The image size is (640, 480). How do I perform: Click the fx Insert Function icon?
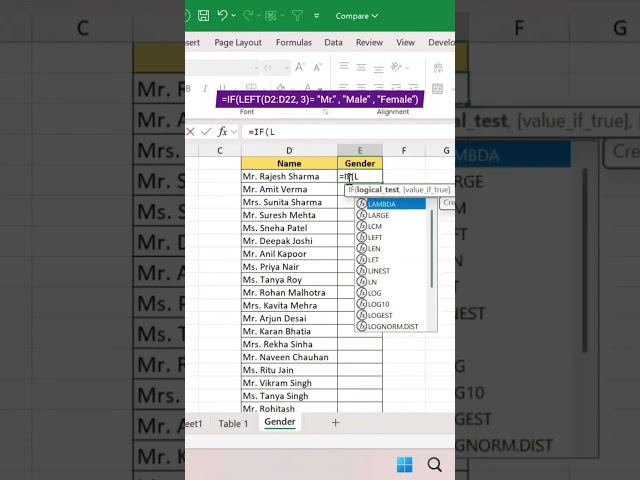point(222,131)
